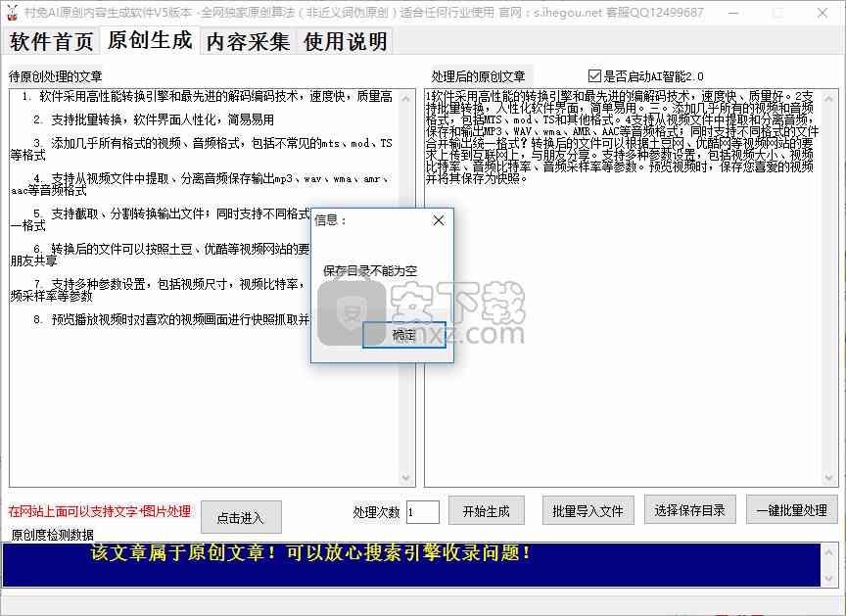Click the 一键批量处理 button
846x616 pixels.
(791, 509)
